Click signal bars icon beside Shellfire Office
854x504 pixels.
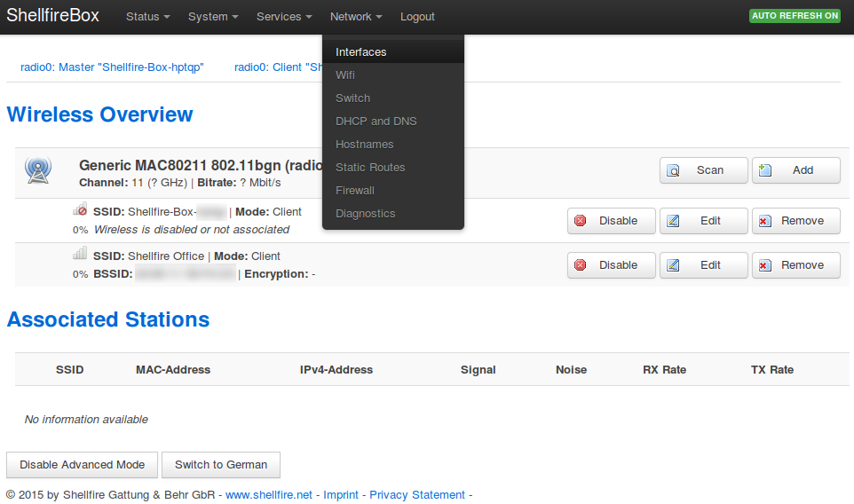pos(80,254)
